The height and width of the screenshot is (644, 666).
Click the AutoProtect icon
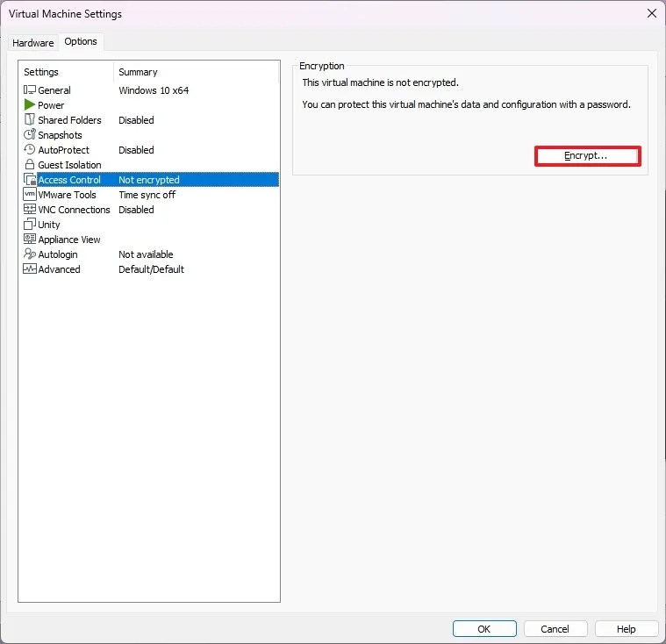coord(29,149)
